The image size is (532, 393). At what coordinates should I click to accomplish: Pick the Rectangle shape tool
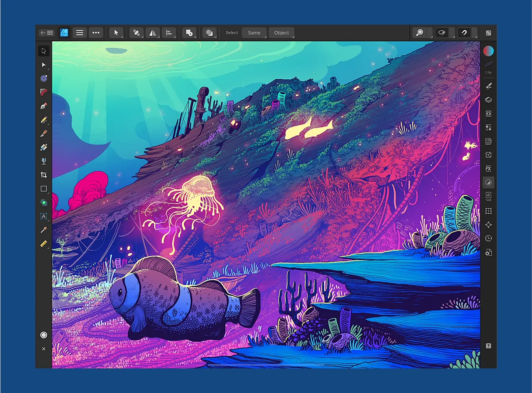point(44,189)
